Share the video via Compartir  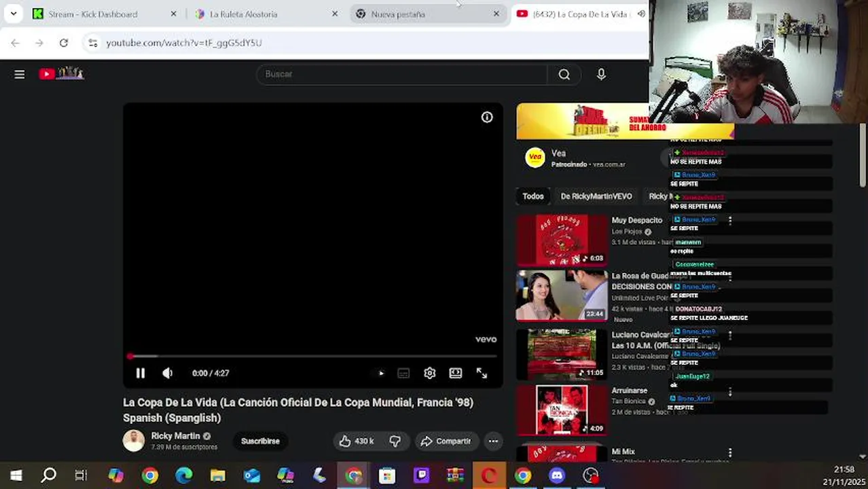click(x=446, y=441)
